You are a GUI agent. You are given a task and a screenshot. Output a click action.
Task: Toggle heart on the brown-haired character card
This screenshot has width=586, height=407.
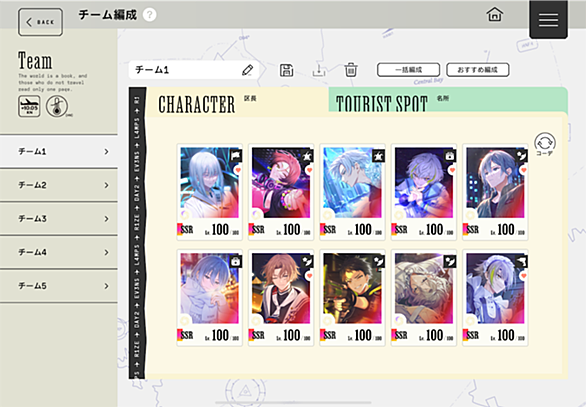coord(309,276)
